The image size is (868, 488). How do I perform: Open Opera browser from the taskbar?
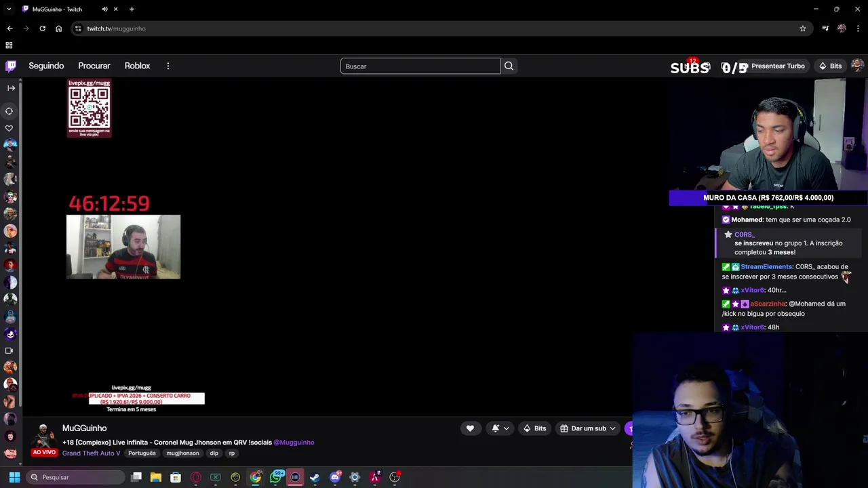pos(195,477)
